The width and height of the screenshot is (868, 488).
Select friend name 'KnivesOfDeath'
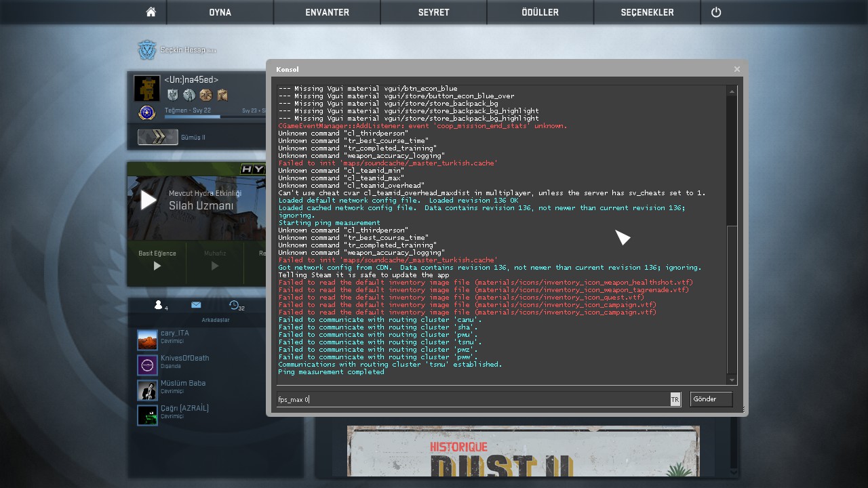coord(185,358)
